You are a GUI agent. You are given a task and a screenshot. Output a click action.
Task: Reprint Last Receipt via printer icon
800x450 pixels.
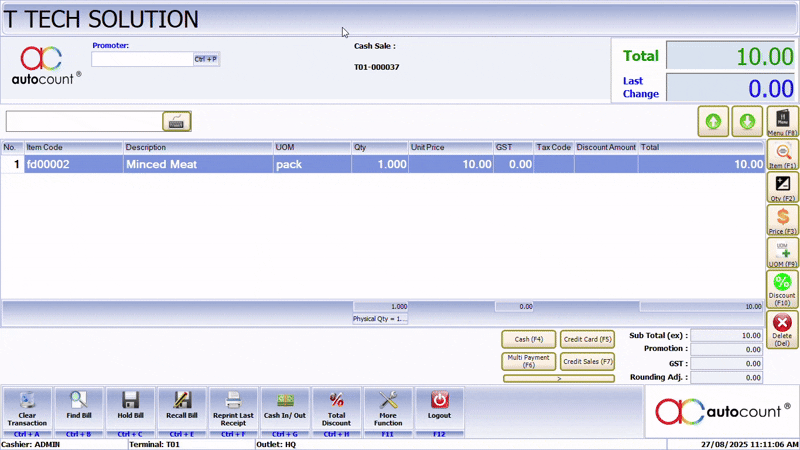tap(233, 402)
